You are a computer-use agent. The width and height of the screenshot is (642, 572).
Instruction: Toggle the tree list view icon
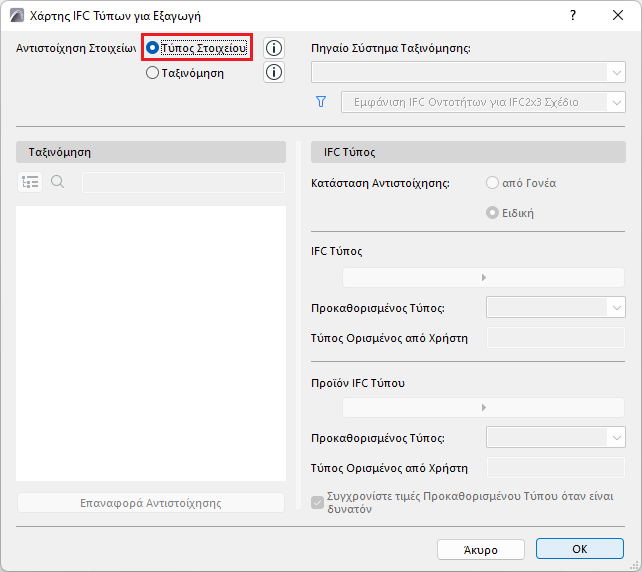(x=30, y=182)
